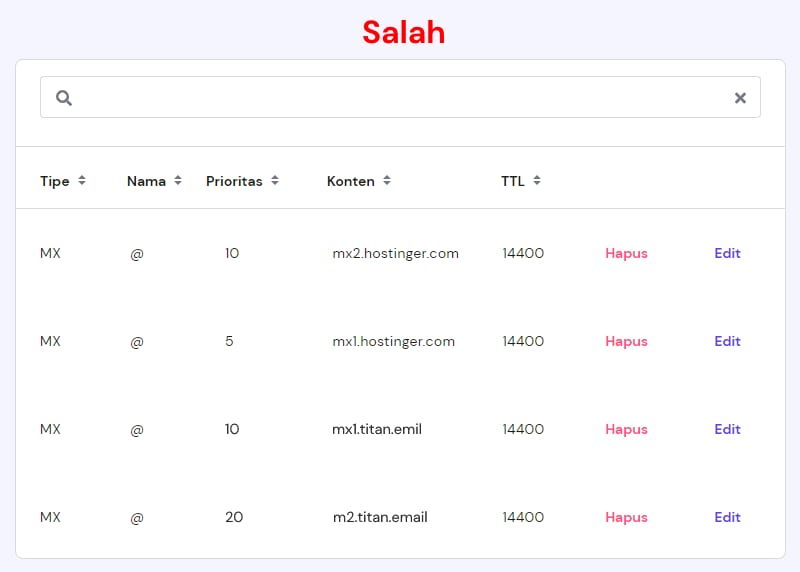Viewport: 800px width, 572px height.
Task: Click Hapus for mx1.titan.emil record
Action: pyautogui.click(x=626, y=430)
